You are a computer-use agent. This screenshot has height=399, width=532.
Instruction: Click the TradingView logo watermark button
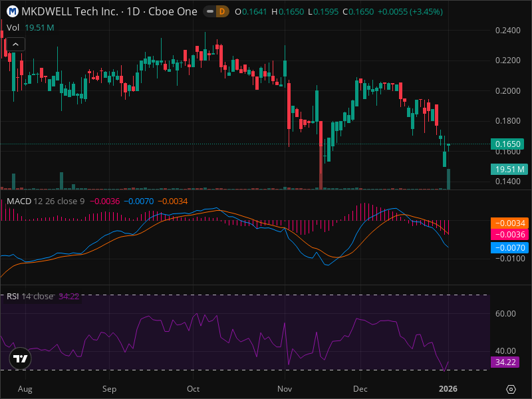pos(21,358)
